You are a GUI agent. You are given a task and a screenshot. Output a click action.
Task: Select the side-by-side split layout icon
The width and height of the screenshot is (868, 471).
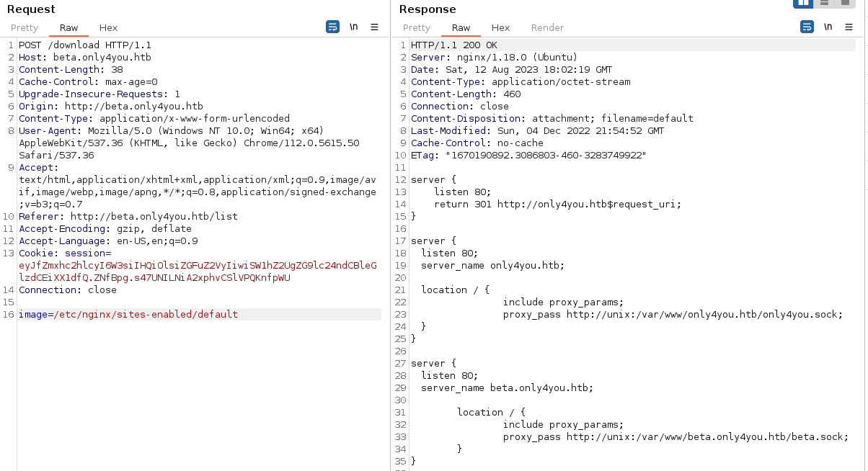click(x=803, y=3)
